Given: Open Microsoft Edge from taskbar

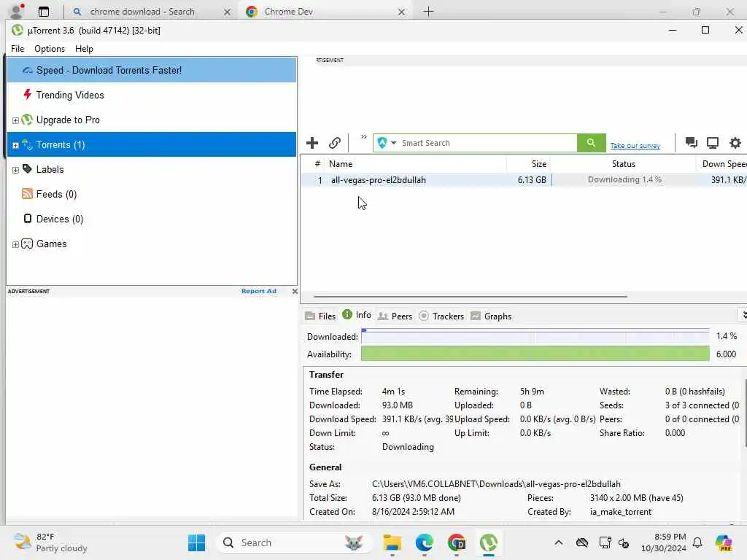Looking at the screenshot, I should tap(424, 542).
